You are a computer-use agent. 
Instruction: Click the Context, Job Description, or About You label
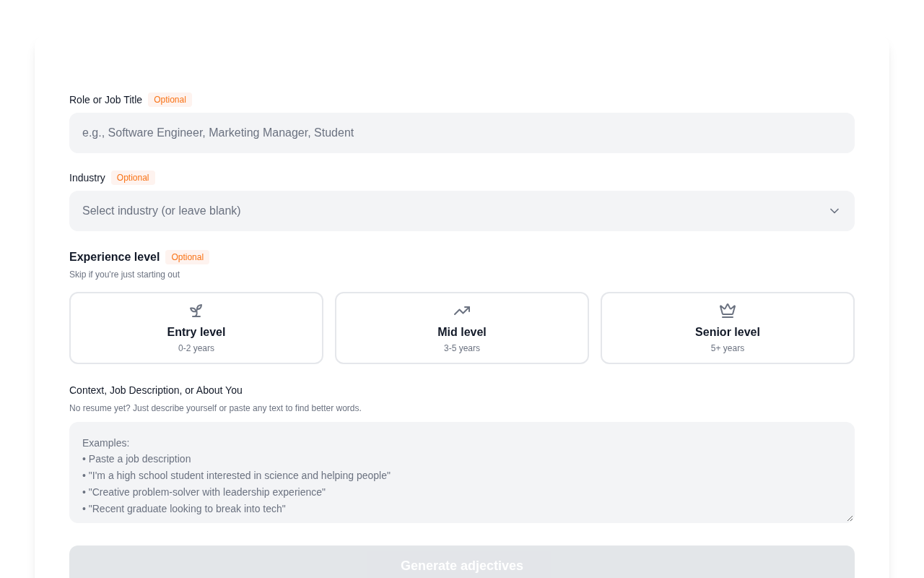coord(156,390)
